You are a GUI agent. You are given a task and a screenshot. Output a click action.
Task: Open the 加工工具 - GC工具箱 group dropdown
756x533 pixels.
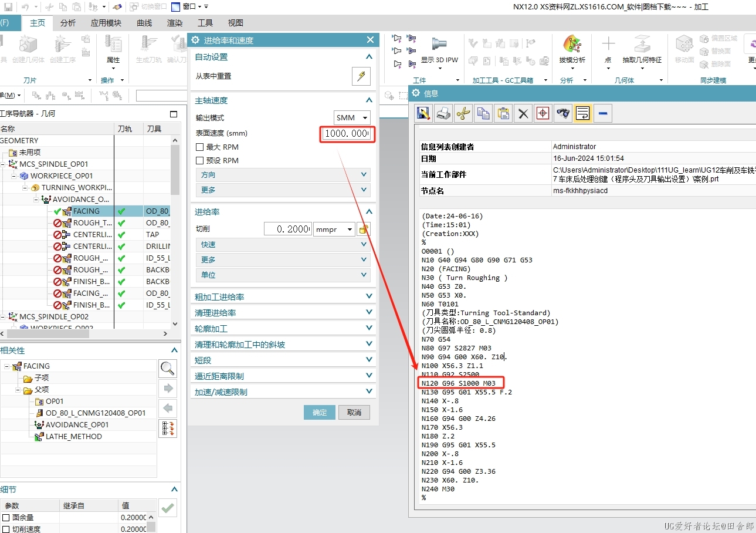coord(545,80)
